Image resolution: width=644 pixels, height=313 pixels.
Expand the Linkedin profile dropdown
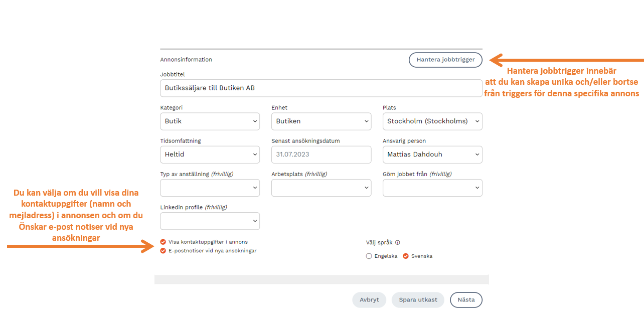pos(210,221)
